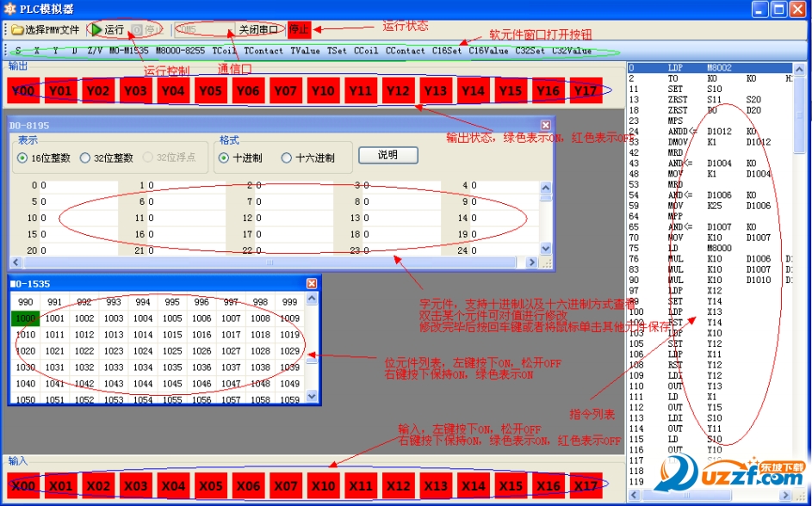Click right arrow of D window horizontal scrollbar
812x506 pixels.
(531, 262)
